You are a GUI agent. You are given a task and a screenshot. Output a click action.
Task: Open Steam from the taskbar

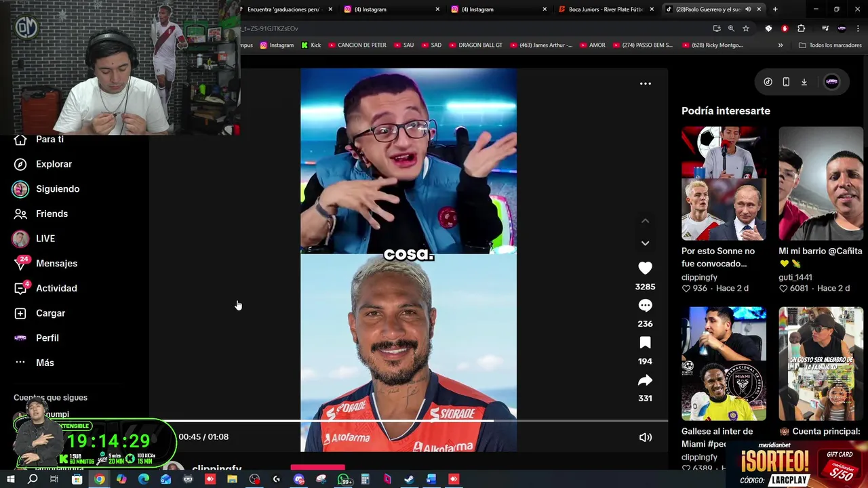click(x=409, y=480)
